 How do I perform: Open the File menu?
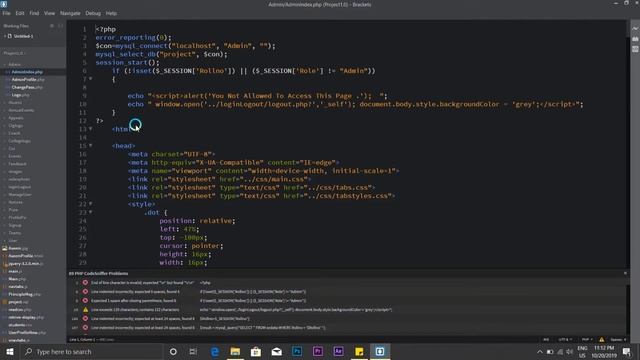7,13
